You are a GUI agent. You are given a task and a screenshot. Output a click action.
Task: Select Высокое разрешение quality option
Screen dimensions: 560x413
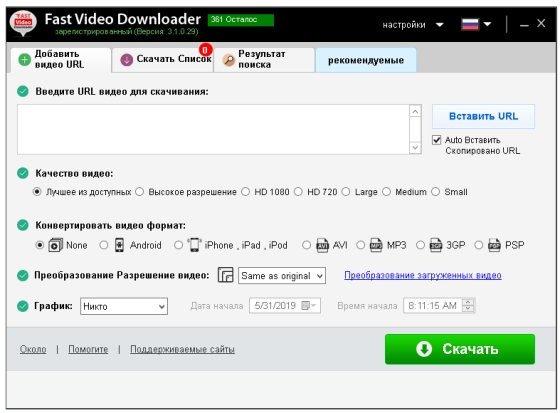click(140, 192)
